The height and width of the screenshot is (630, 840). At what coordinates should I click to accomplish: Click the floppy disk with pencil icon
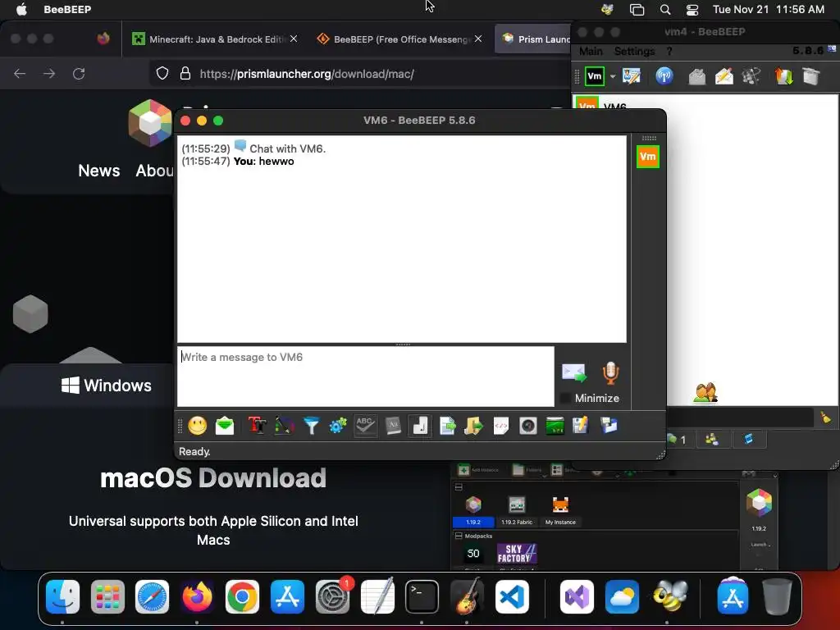tap(581, 426)
